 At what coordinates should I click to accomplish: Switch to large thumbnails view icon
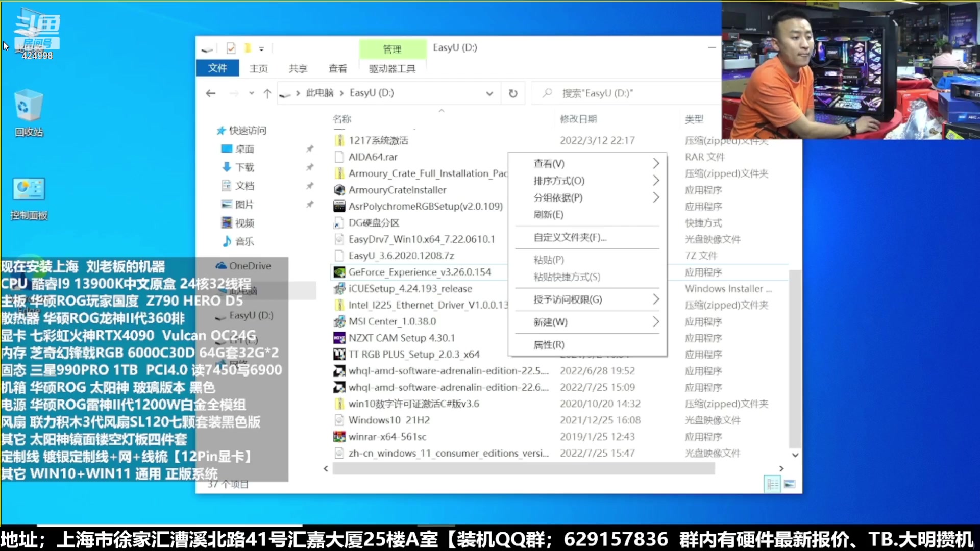point(790,484)
